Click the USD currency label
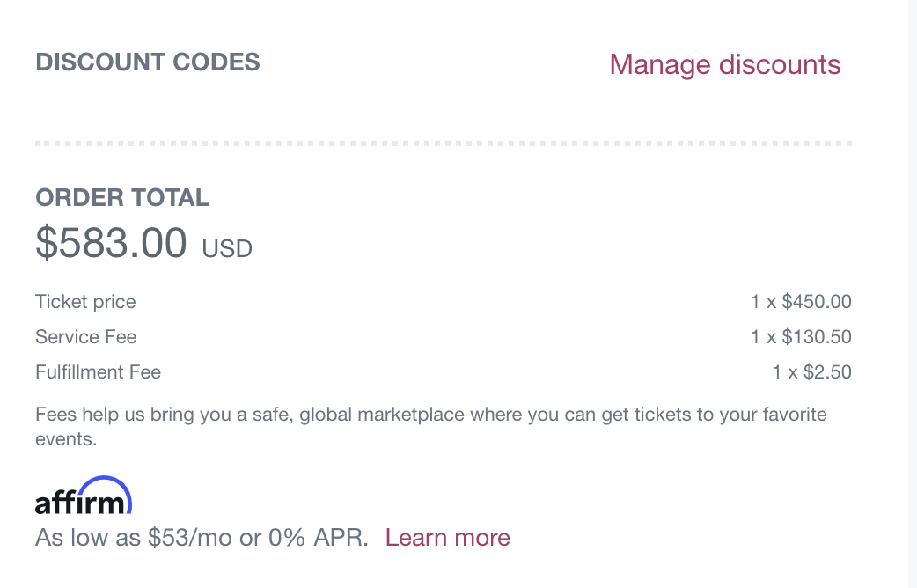This screenshot has height=588, width=917. (227, 249)
